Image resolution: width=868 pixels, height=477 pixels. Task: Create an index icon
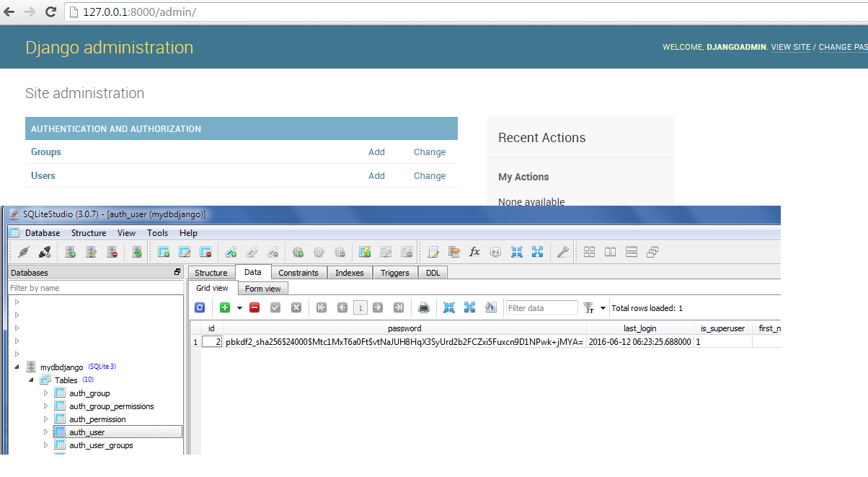pyautogui.click(x=231, y=252)
